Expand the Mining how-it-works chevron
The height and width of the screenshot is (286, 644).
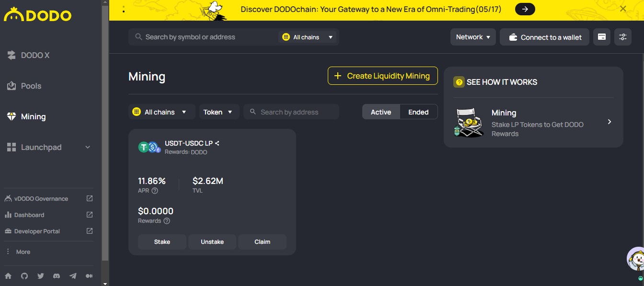coord(609,122)
